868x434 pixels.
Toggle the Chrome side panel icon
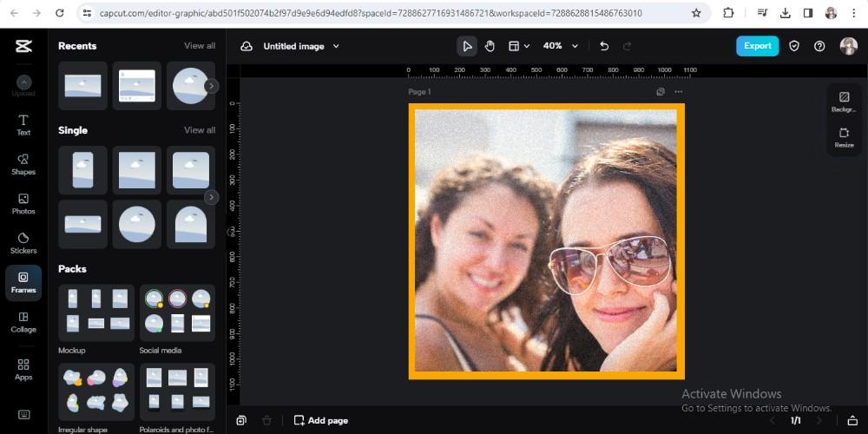[807, 13]
